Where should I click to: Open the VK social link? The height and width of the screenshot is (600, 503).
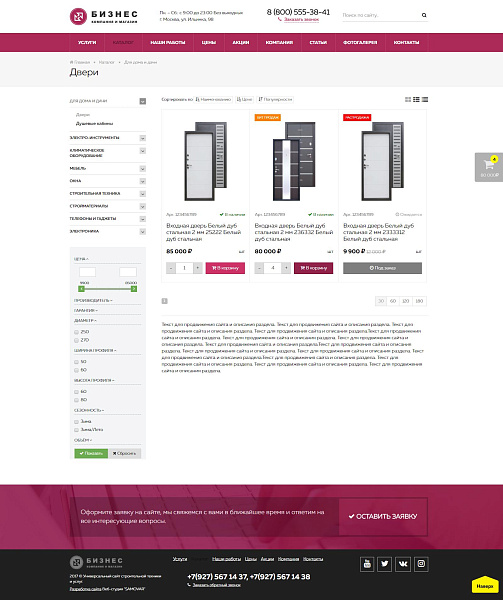[x=403, y=564]
